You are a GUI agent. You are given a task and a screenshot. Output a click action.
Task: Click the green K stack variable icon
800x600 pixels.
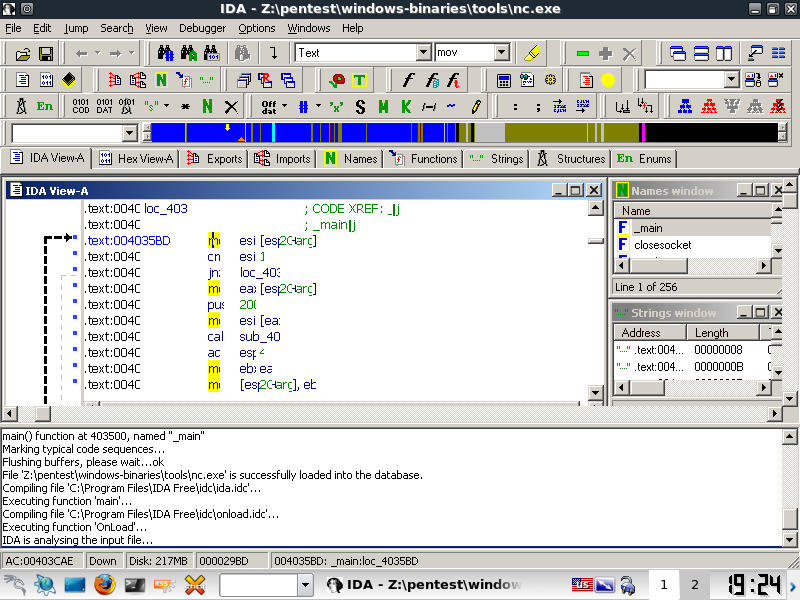tap(406, 107)
